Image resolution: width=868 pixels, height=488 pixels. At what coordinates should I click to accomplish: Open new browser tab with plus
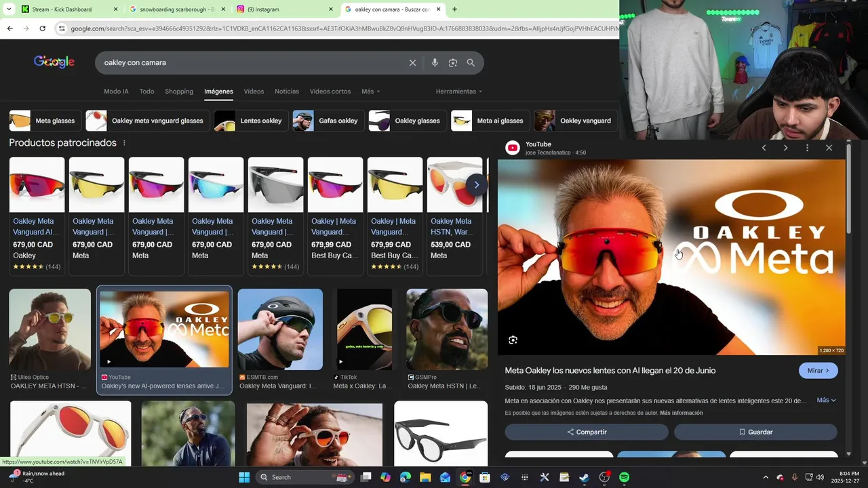(x=454, y=9)
